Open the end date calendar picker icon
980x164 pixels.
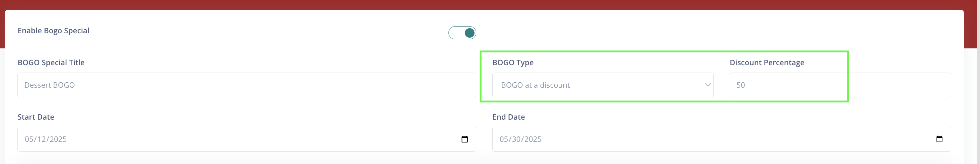point(939,139)
